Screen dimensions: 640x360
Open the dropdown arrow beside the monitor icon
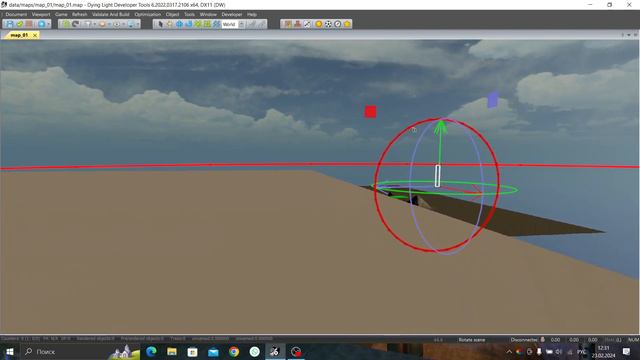click(138, 24)
